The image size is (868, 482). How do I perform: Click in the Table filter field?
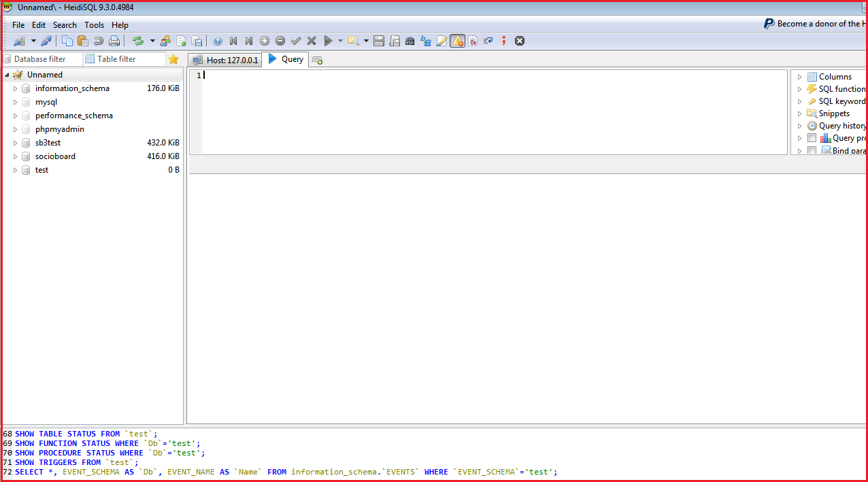coord(124,59)
